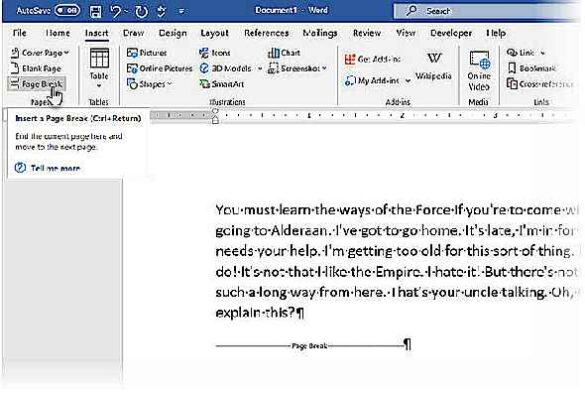Click the My Add-ins button
The image size is (585, 393).
(x=372, y=80)
